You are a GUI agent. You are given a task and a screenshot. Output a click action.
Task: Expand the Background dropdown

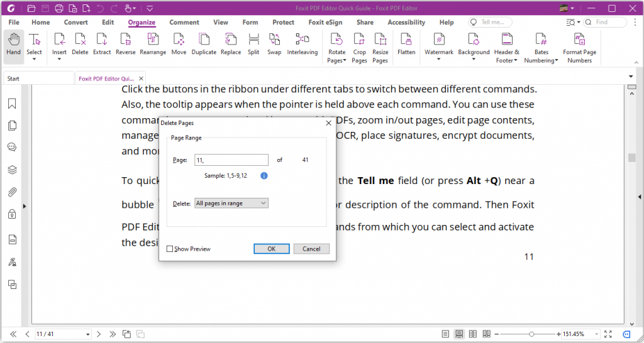point(474,60)
